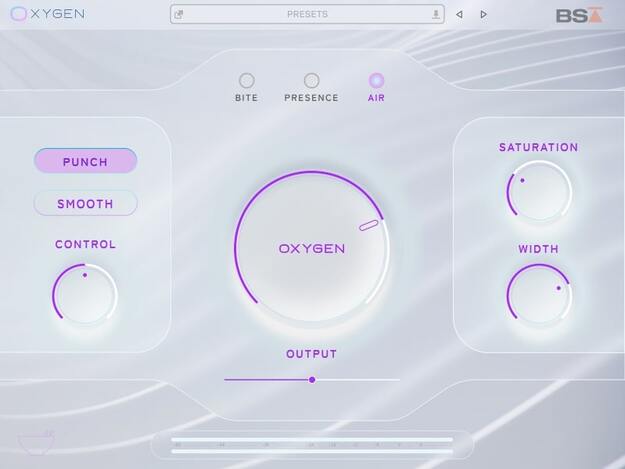Screen dimensions: 625x469
Task: Click the BSA logo
Action: coord(580,15)
